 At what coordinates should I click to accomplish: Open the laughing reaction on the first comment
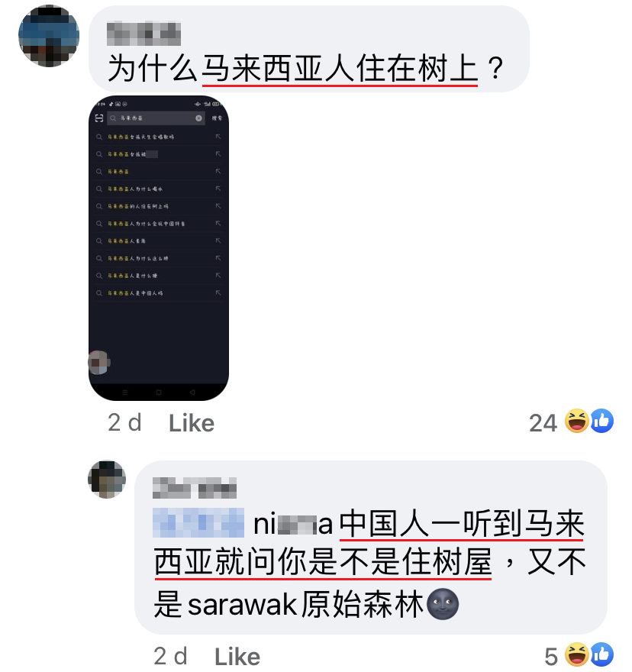tap(576, 421)
